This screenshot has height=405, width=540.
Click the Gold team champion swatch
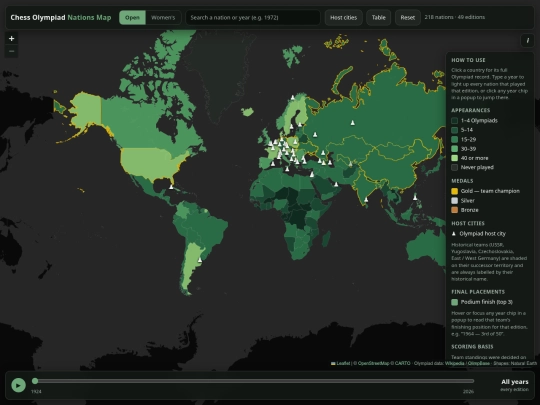(x=455, y=191)
